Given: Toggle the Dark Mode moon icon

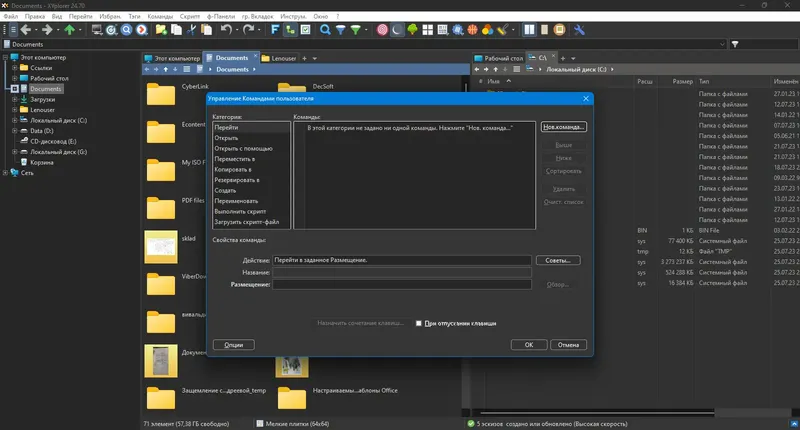Looking at the screenshot, I should [x=397, y=30].
